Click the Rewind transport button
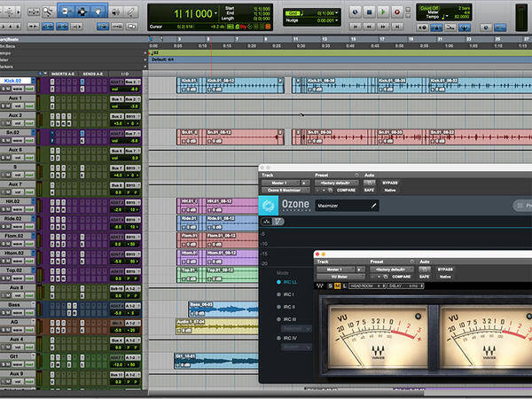 (x=369, y=26)
